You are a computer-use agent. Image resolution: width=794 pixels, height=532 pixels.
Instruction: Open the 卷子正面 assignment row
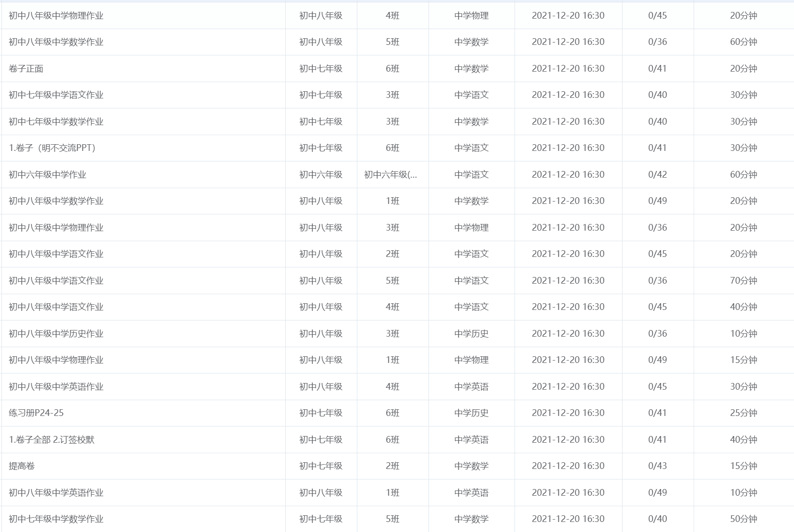coord(26,69)
